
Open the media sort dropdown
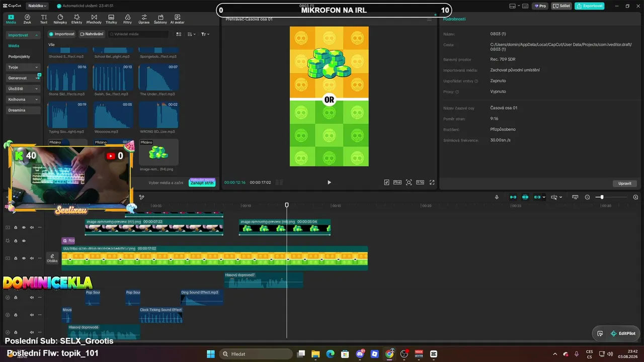click(x=191, y=34)
